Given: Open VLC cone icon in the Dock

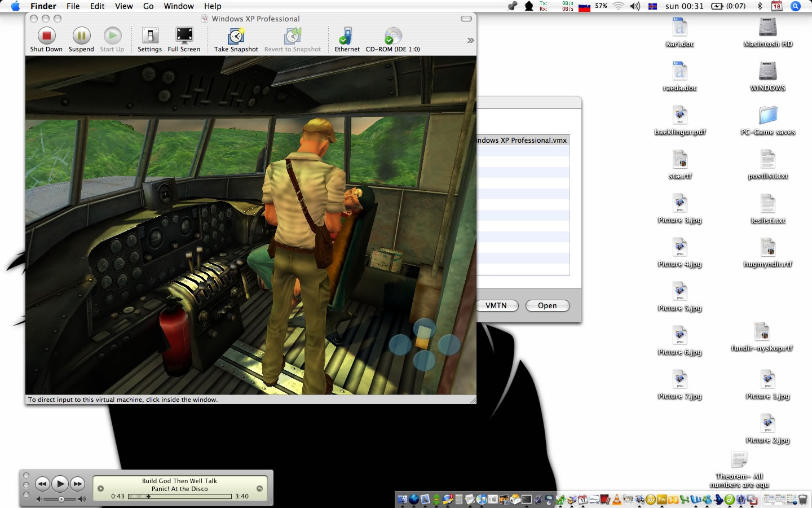Looking at the screenshot, I should pos(616,500).
